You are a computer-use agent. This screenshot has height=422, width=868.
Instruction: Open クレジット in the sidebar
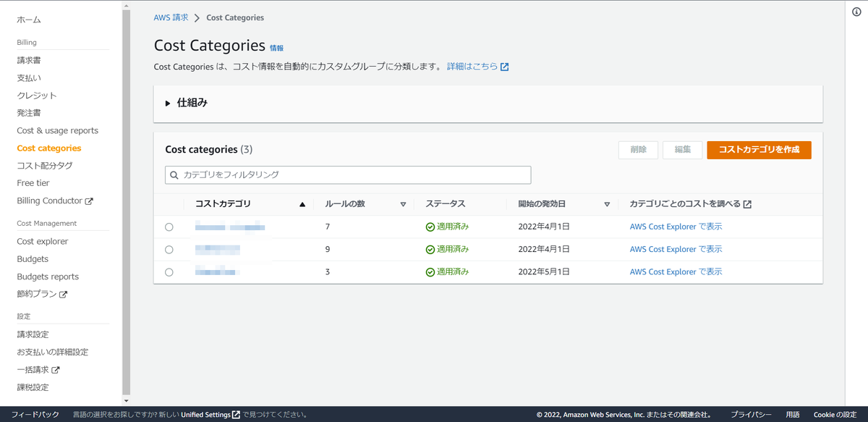tap(37, 96)
